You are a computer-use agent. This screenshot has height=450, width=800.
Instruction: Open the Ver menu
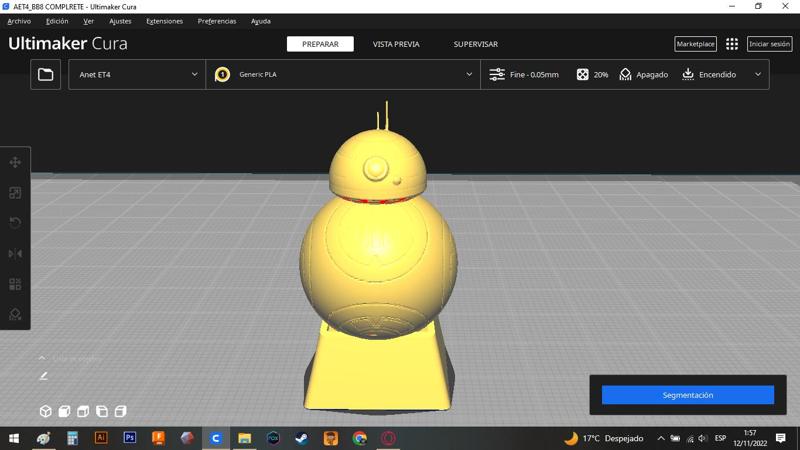[88, 21]
